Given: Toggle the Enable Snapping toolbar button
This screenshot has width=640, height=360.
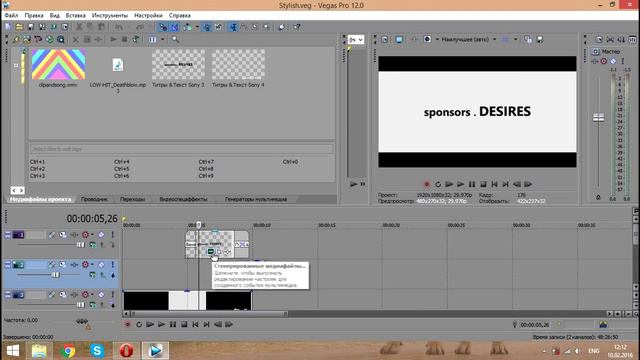Looking at the screenshot, I should [163, 27].
